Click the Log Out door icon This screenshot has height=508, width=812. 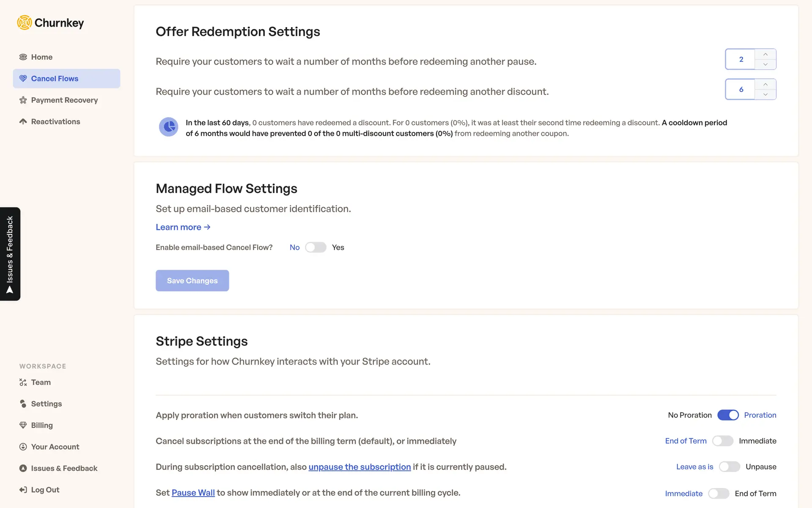23,490
